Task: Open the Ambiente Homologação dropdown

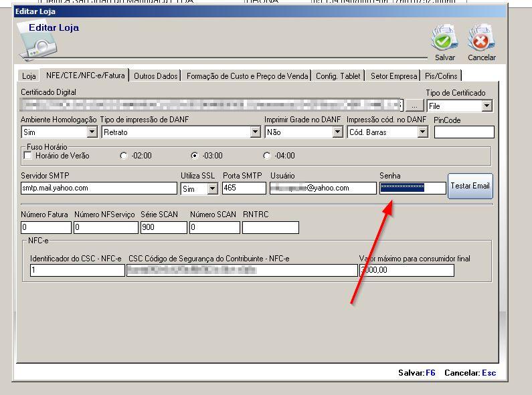Action: (x=92, y=132)
